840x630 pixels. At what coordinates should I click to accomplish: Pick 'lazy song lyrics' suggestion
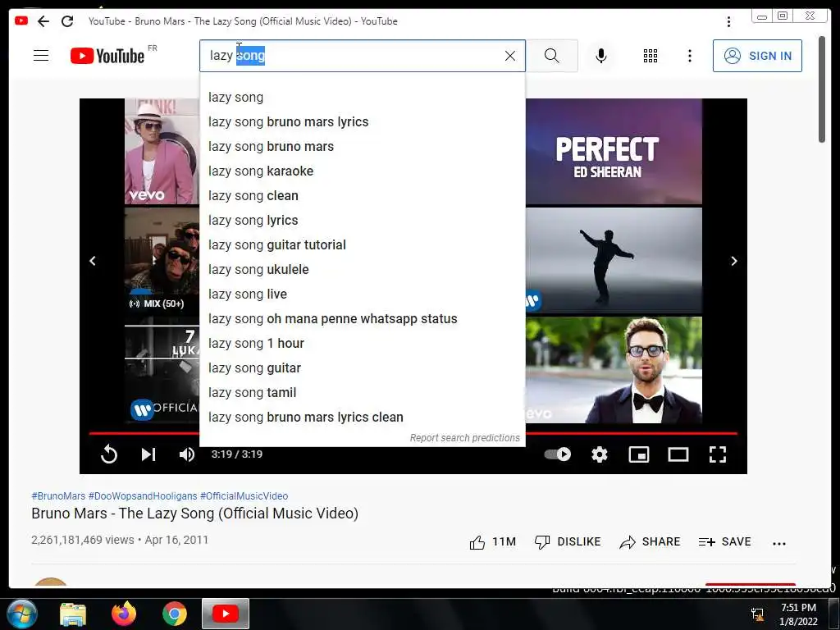(x=362, y=221)
